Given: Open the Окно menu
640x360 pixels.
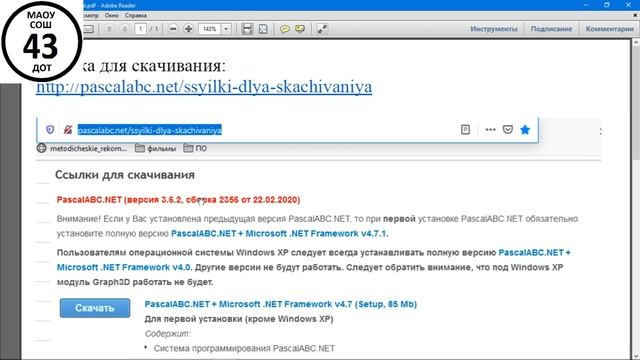Looking at the screenshot, I should pyautogui.click(x=111, y=16).
